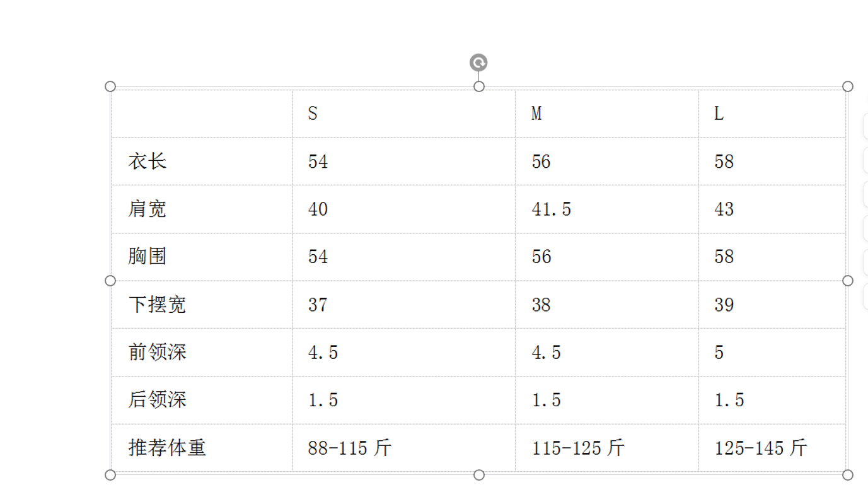Select the 125-145 斤 weight cell
The width and height of the screenshot is (868, 492).
click(x=772, y=448)
